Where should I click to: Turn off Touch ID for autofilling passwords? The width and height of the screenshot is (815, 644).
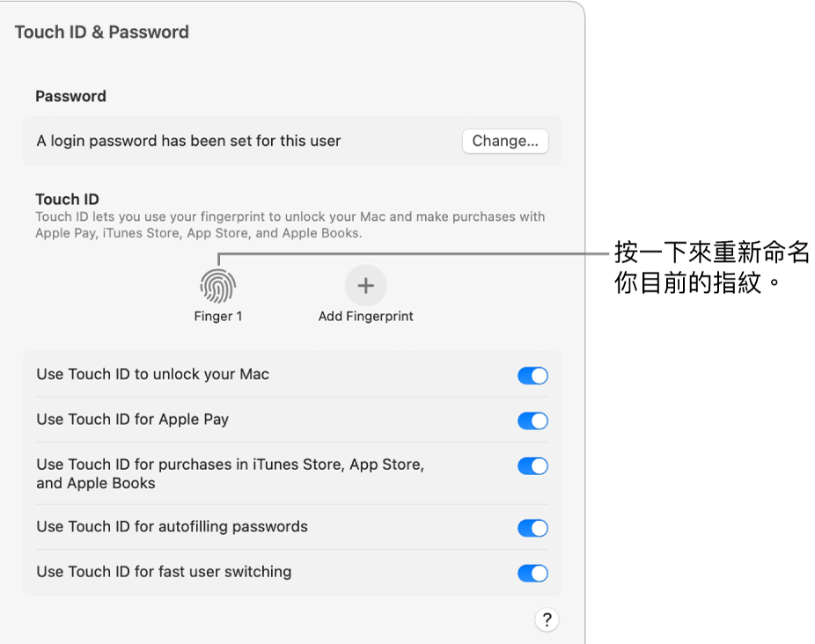532,528
